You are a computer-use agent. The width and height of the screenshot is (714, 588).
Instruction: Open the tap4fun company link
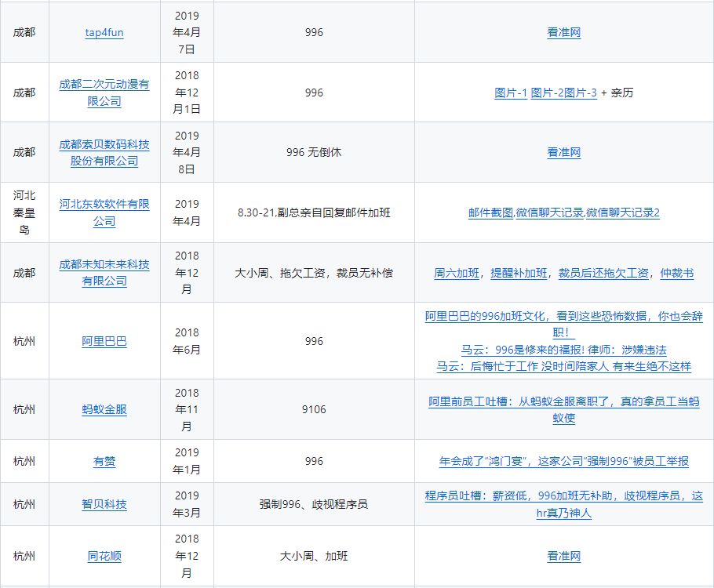(104, 33)
